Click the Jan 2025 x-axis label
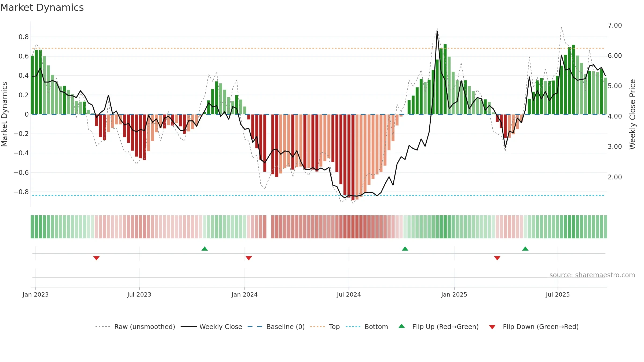Viewport: 644px width, 362px height. tap(454, 295)
